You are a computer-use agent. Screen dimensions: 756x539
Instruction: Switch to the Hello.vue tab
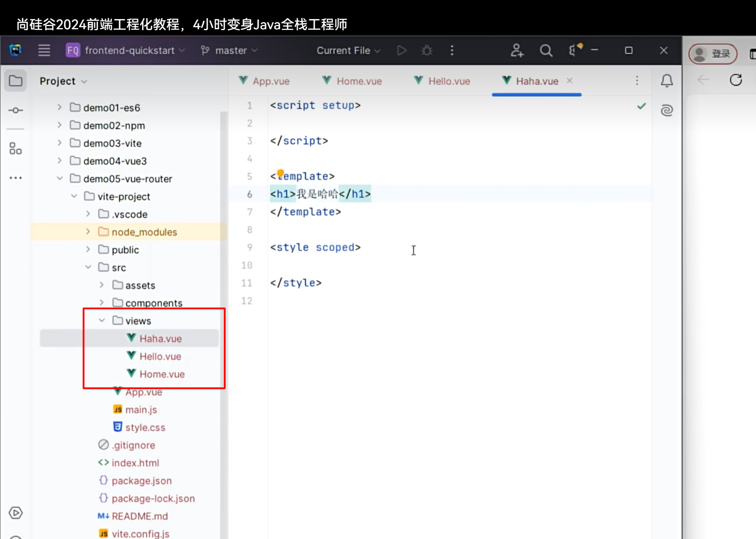point(442,81)
